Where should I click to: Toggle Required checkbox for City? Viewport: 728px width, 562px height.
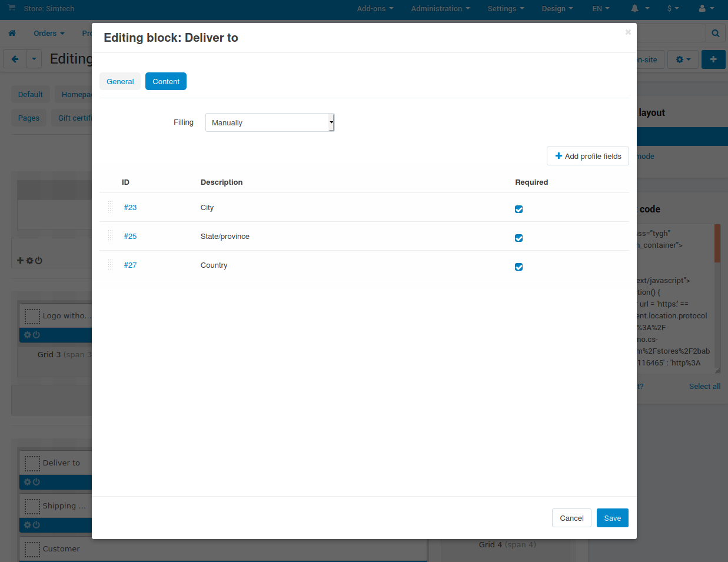pos(518,209)
